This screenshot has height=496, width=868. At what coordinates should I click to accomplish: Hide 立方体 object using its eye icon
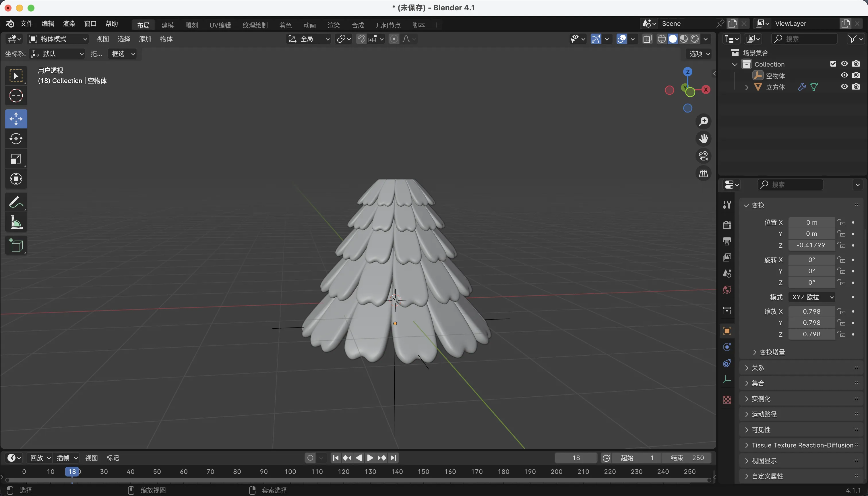click(844, 87)
